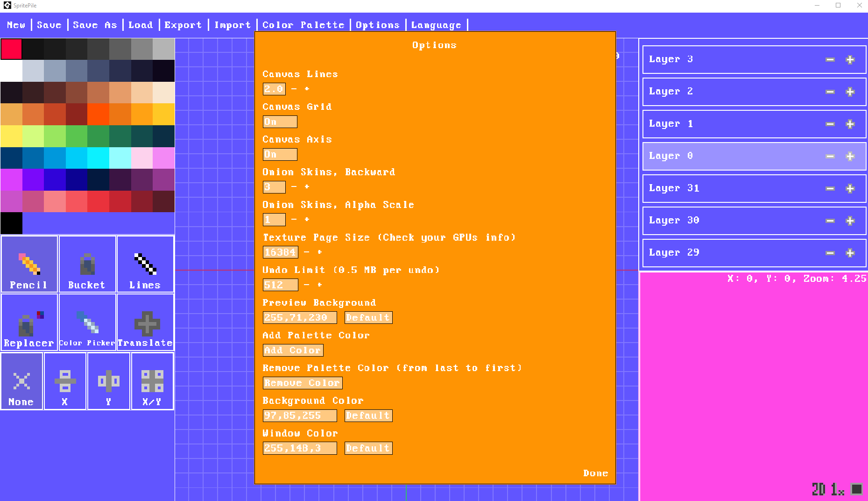Toggle the Canvas Grid On button
868x501 pixels.
[x=280, y=122]
